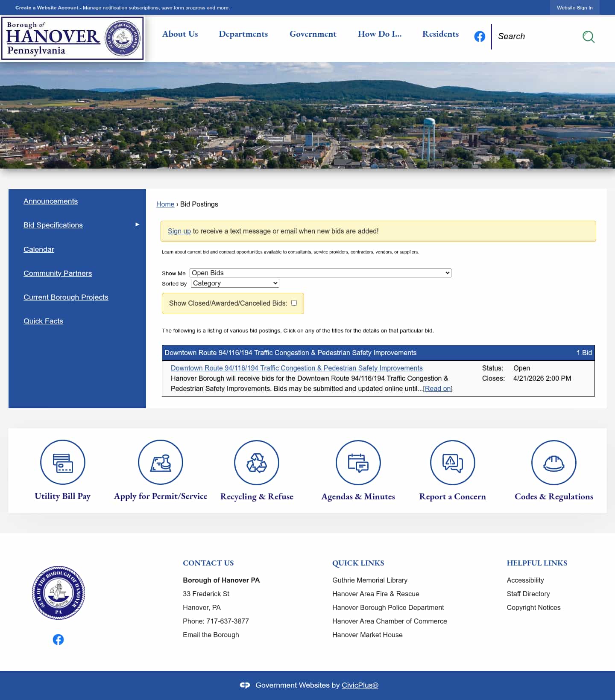Click the Guthrie Memorial Library link
Viewport: 615px width, 700px height.
370,580
